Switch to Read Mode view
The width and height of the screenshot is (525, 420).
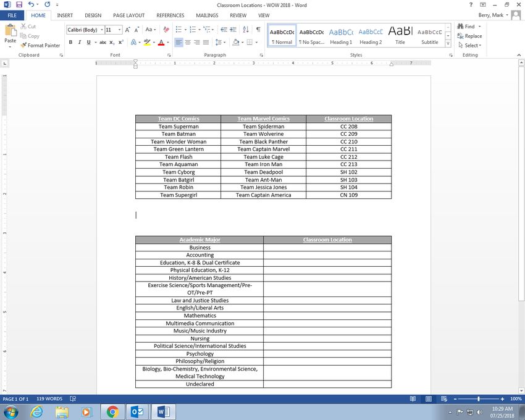coord(413,399)
